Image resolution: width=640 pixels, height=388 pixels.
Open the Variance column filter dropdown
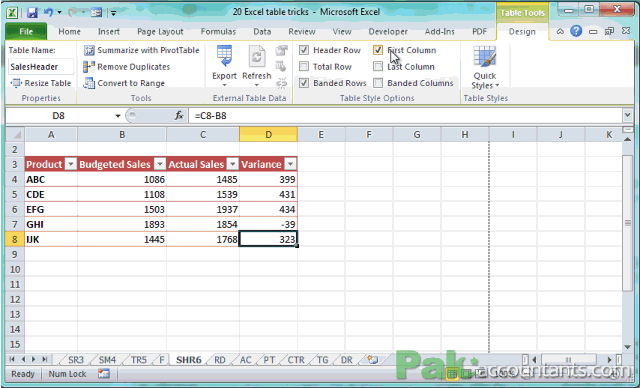pyautogui.click(x=290, y=164)
